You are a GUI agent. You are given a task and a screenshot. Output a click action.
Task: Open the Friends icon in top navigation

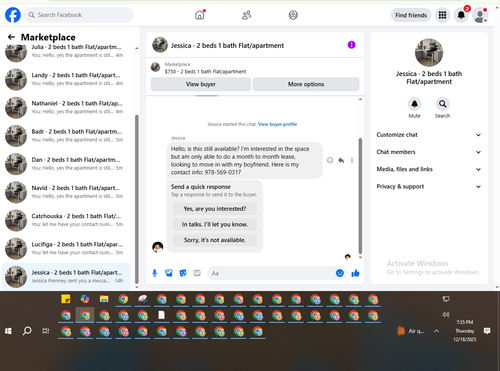[246, 15]
